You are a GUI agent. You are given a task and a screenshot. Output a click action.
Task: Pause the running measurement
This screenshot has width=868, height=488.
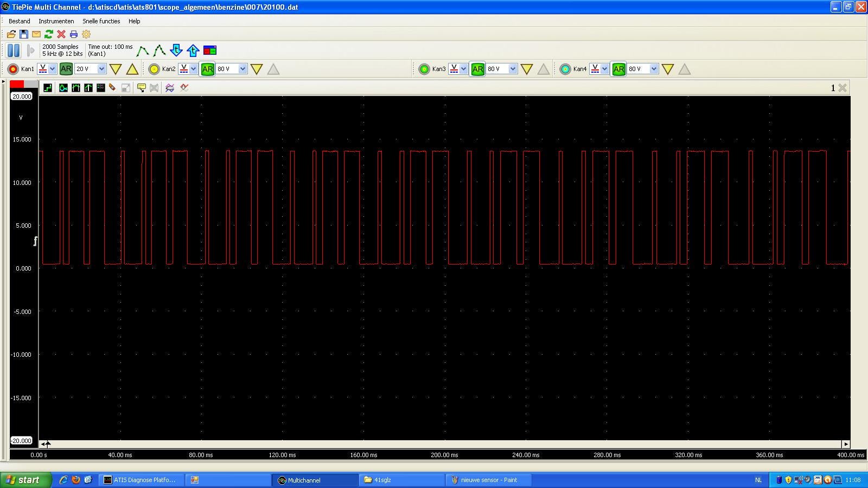click(14, 50)
